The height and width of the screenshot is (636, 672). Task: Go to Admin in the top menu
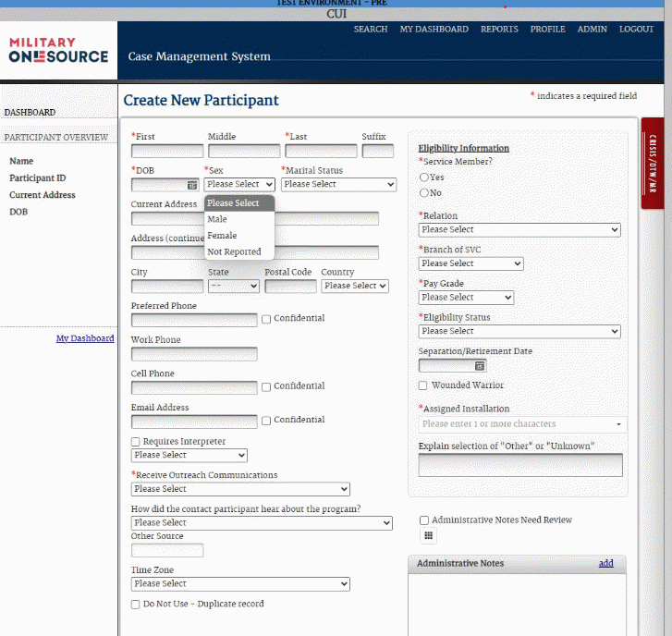pyautogui.click(x=592, y=30)
